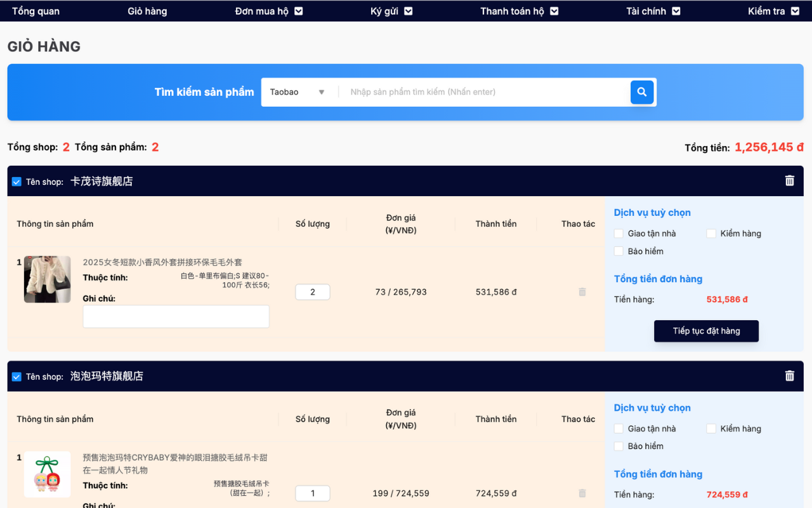Viewport: 812px width, 508px height.
Task: Go to the Tổng quan page
Action: coord(36,11)
